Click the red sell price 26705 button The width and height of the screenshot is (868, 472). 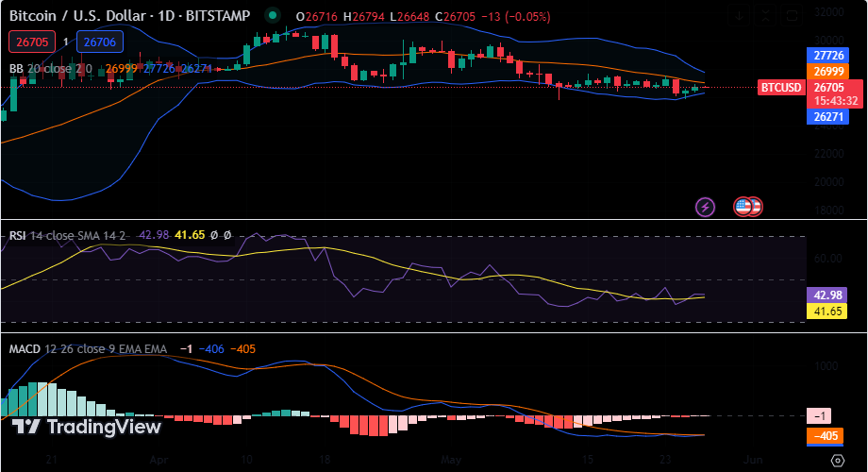pos(30,42)
